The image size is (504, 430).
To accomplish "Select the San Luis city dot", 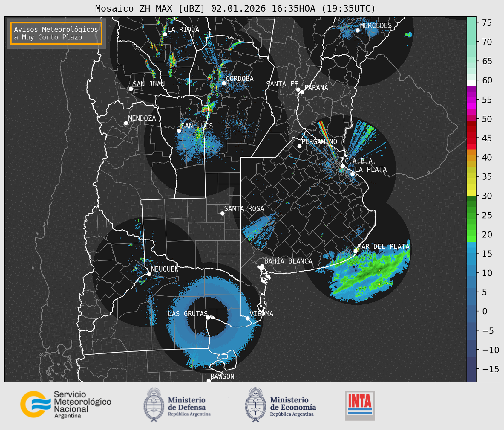I will pyautogui.click(x=179, y=131).
